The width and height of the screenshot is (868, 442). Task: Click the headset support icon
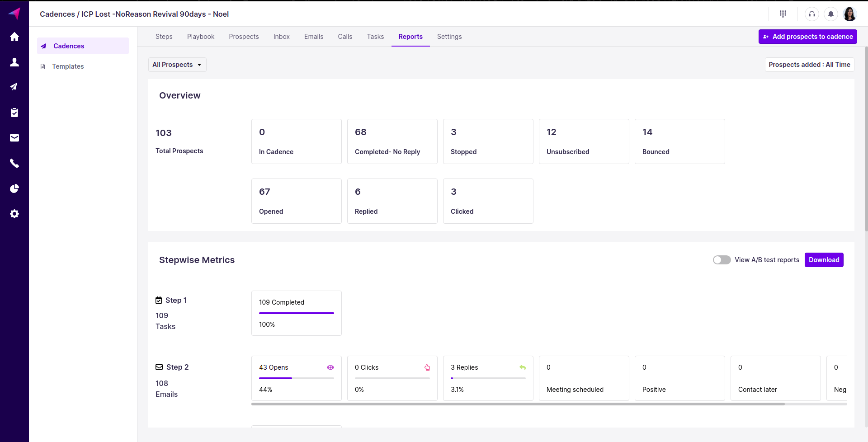pyautogui.click(x=811, y=14)
